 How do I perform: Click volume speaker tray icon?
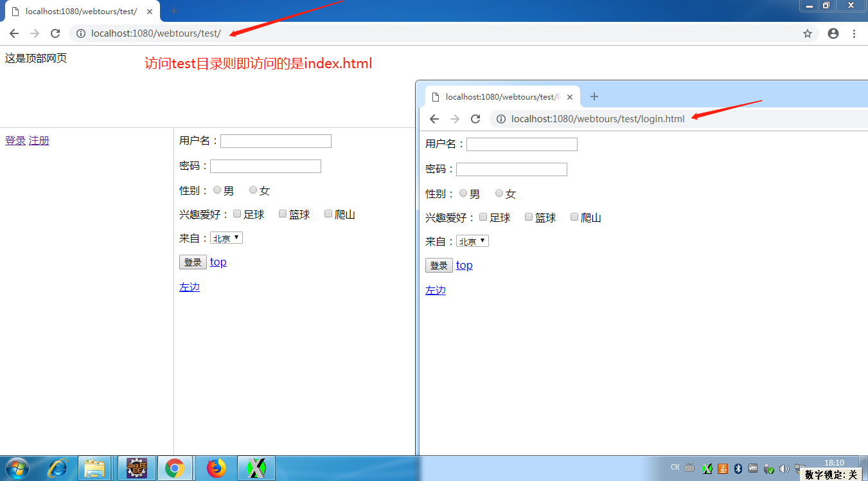pyautogui.click(x=784, y=468)
